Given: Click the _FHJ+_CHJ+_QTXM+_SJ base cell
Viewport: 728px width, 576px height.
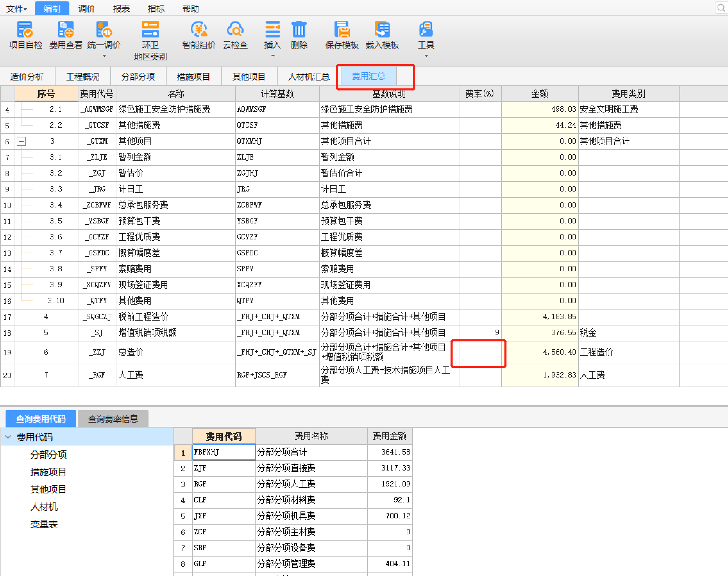Looking at the screenshot, I should pos(277,352).
